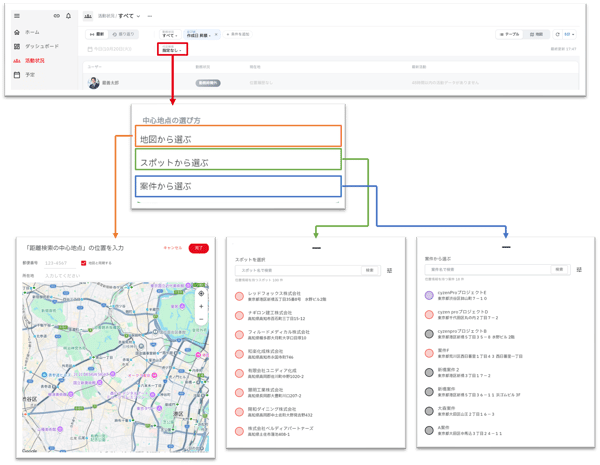Select the 最新 toggle button

pos(97,34)
